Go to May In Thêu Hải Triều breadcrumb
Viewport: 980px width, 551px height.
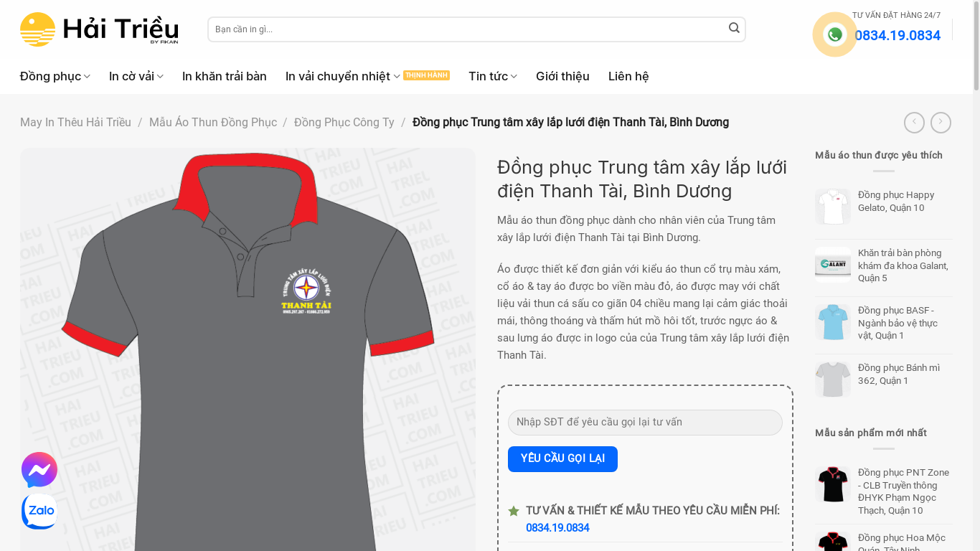click(75, 123)
